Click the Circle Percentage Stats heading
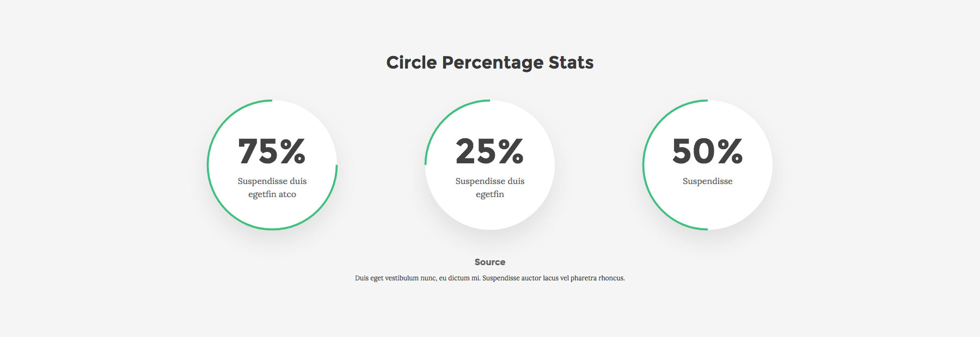Screen dimensions: 980x337 pos(489,63)
